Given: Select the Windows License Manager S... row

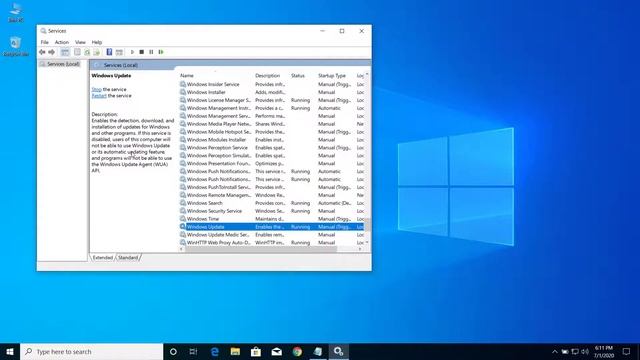Looking at the screenshot, I should coord(271,100).
